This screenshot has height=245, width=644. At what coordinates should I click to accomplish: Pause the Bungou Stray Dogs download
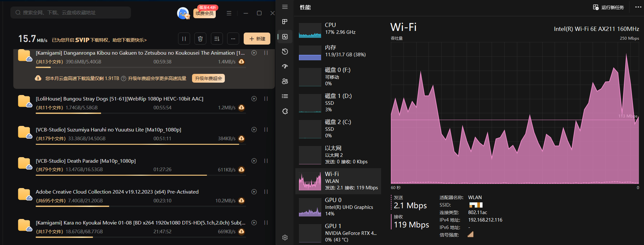266,99
